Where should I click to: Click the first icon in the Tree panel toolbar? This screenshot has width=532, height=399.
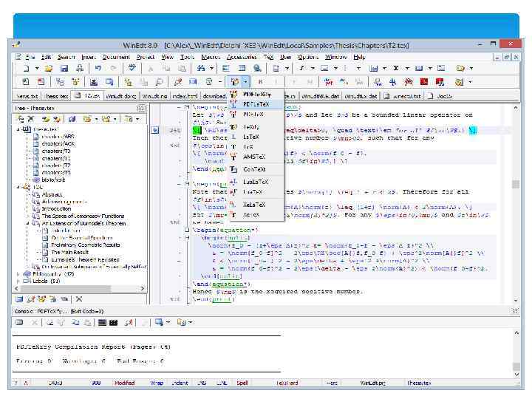(x=21, y=119)
